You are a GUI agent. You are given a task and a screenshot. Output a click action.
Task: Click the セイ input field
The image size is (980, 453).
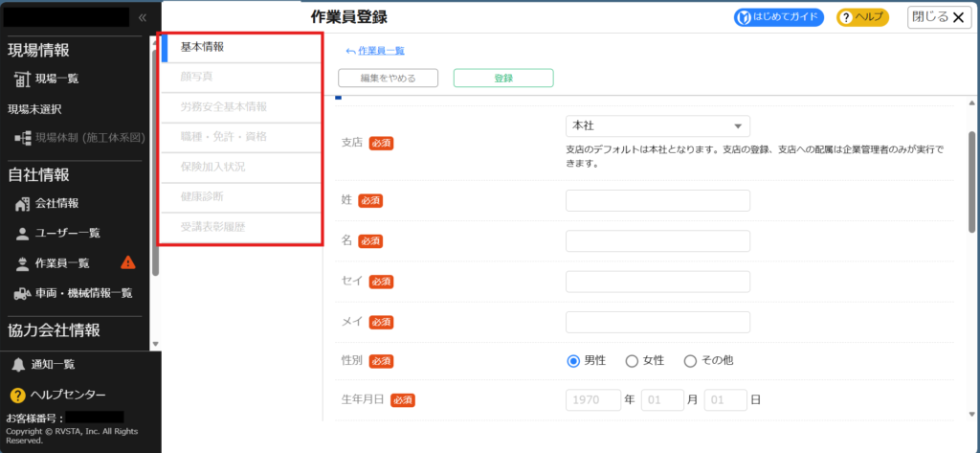point(657,282)
